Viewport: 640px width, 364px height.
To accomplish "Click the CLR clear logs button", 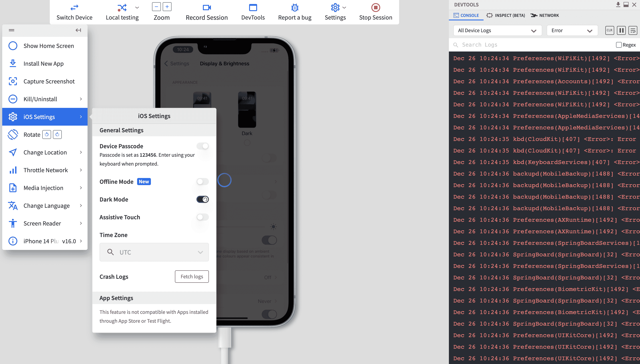I will click(610, 31).
